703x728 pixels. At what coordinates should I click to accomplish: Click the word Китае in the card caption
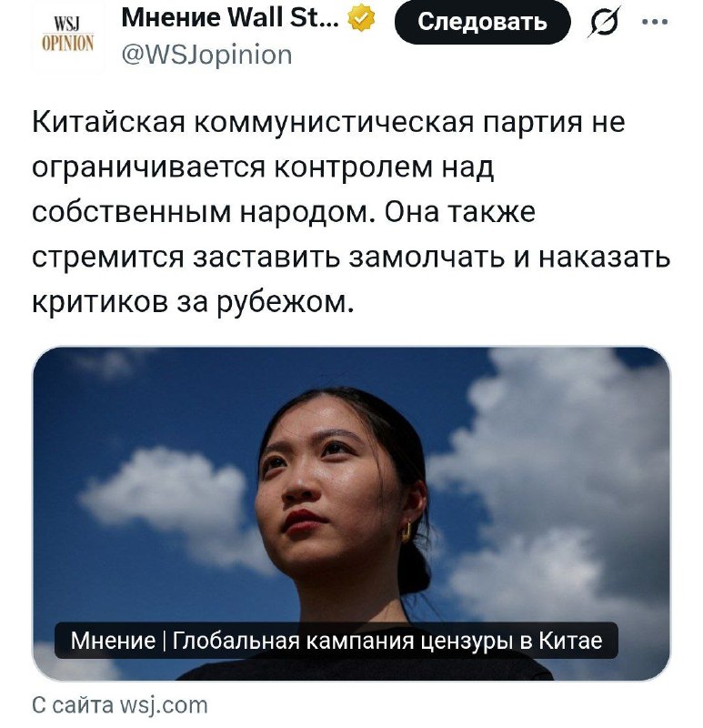(x=570, y=641)
